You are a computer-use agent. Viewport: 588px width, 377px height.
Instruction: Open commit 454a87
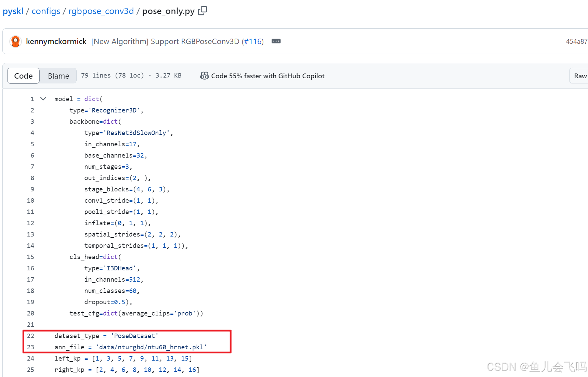576,41
